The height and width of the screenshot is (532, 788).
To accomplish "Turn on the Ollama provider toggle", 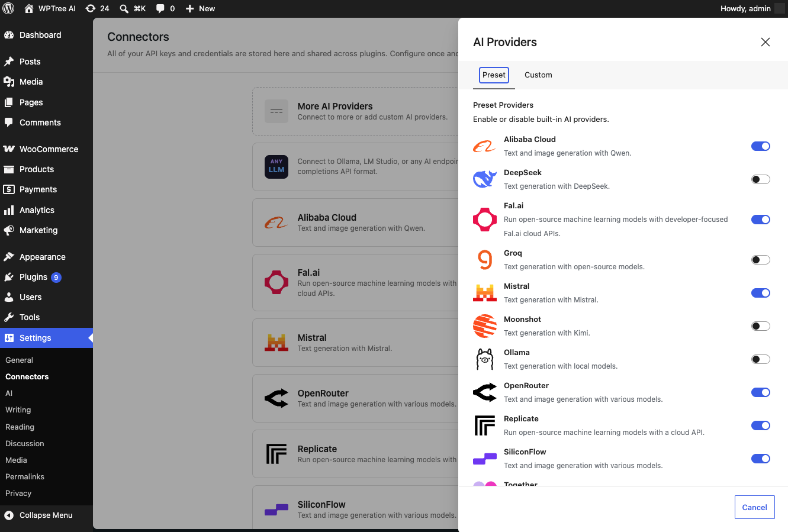I will (760, 359).
